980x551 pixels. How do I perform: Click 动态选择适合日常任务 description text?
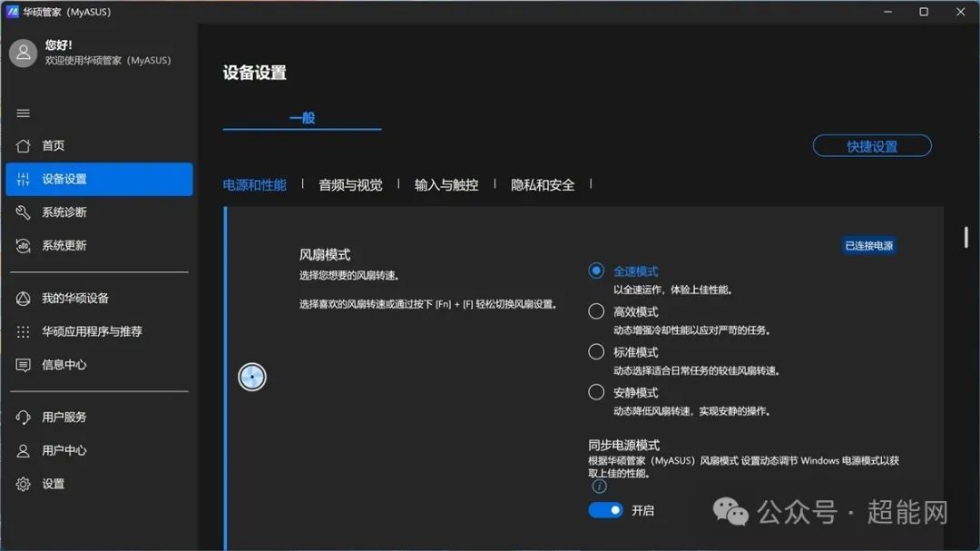[x=696, y=371]
